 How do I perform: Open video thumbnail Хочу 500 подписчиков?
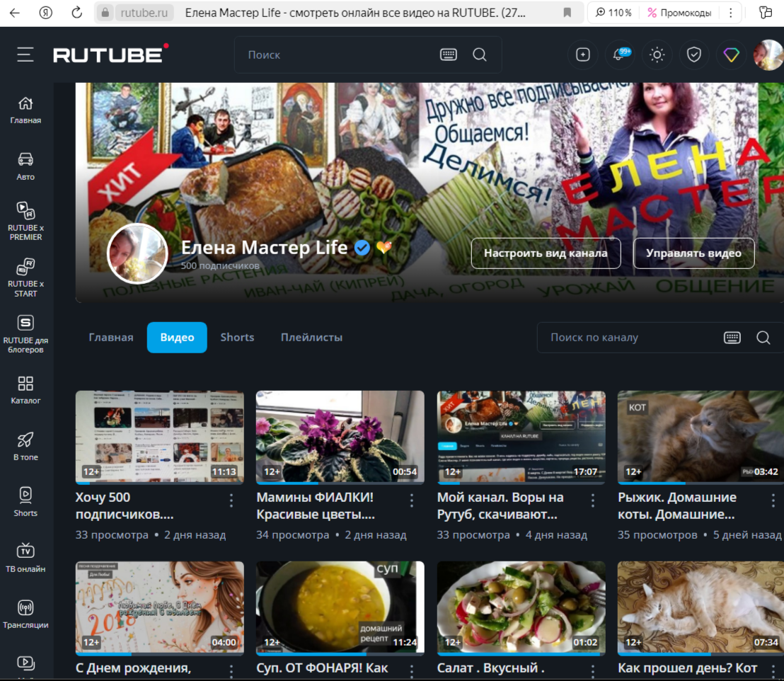(159, 437)
